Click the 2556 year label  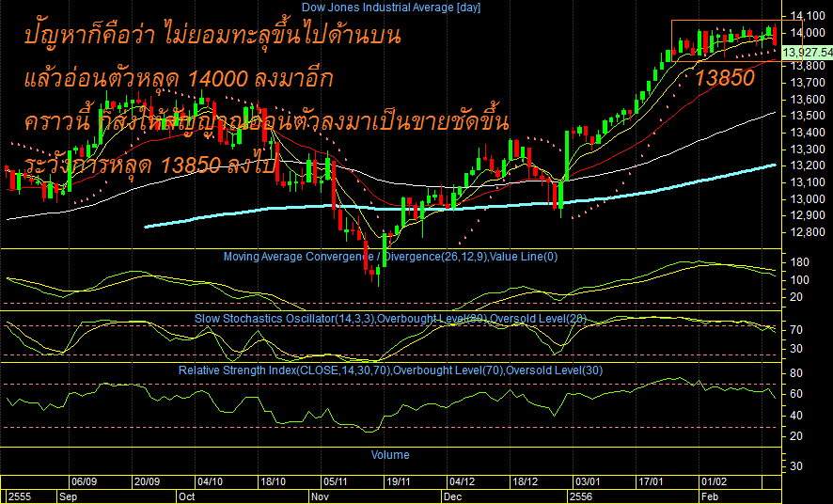[580, 497]
